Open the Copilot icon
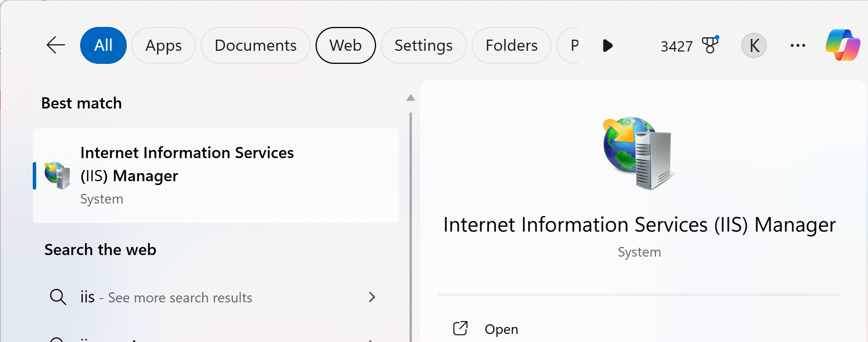 click(x=843, y=45)
